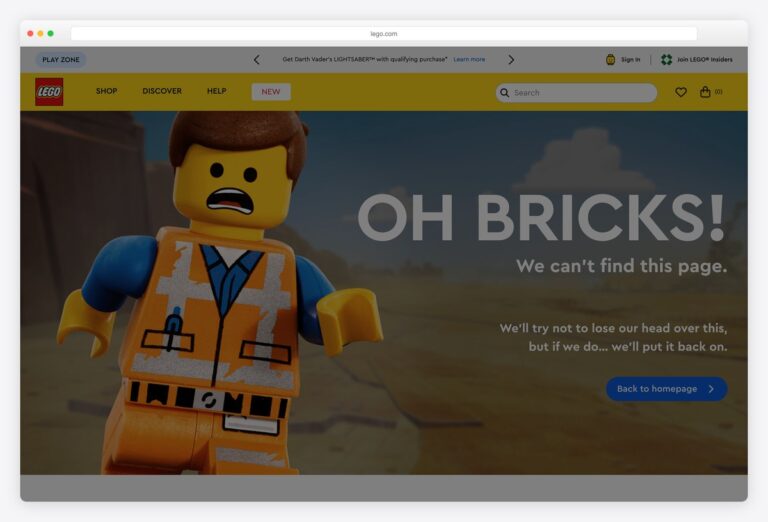Minimize the browser window with yellow button
Screen dimensions: 768x522
(41, 34)
